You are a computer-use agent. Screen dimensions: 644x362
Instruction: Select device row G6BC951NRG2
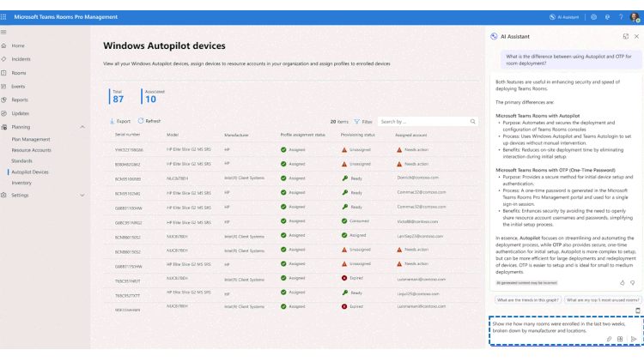pyautogui.click(x=291, y=222)
